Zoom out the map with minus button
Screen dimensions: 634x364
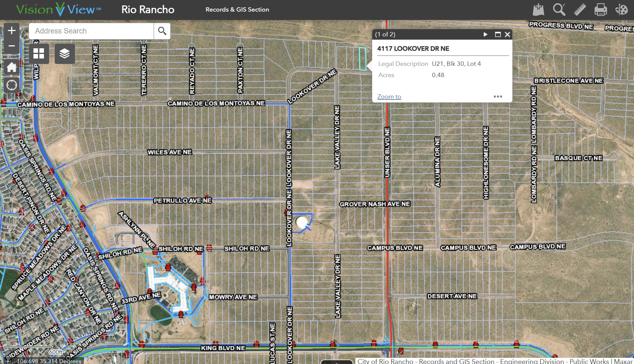click(12, 46)
